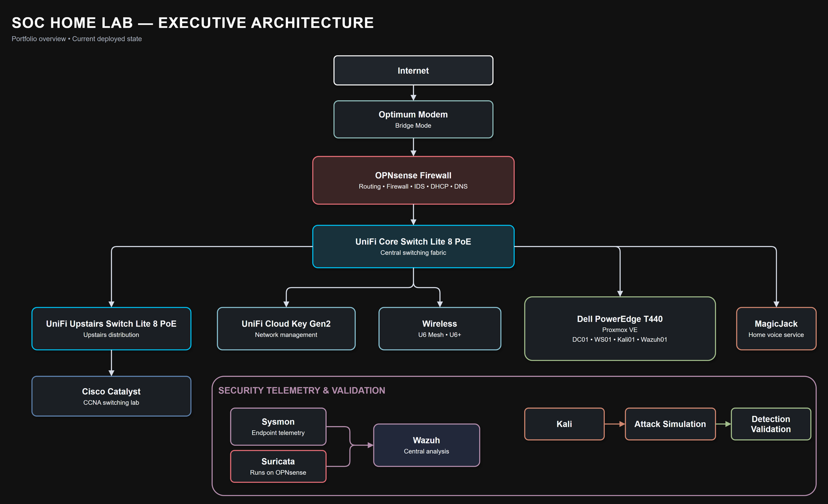Select the Wireless node
This screenshot has width=828, height=504.
tap(440, 329)
